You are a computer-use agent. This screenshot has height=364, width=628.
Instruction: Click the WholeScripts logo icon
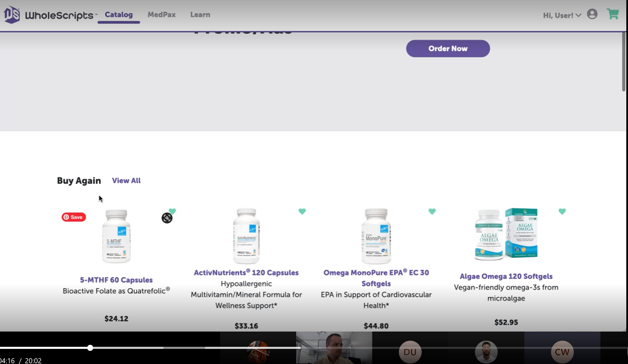coord(12,15)
